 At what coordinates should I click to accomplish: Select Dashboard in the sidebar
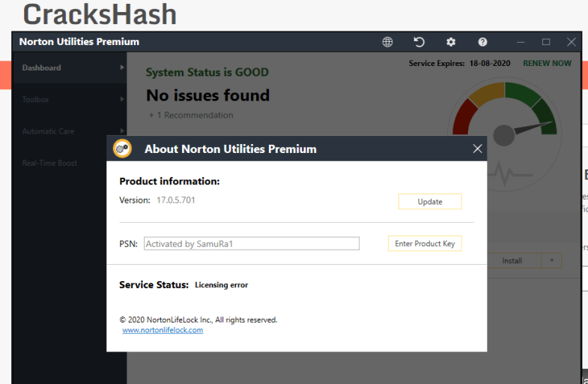pyautogui.click(x=42, y=67)
